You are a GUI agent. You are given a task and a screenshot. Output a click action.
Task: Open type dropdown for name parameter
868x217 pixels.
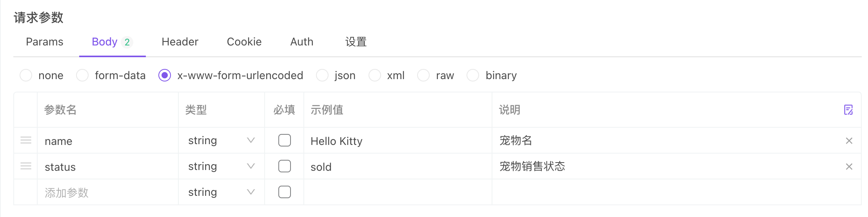221,140
